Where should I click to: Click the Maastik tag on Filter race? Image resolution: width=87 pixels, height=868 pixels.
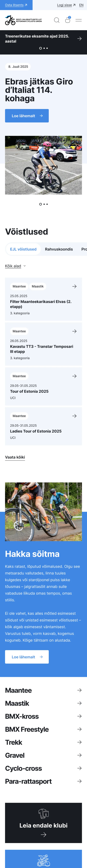38,286
